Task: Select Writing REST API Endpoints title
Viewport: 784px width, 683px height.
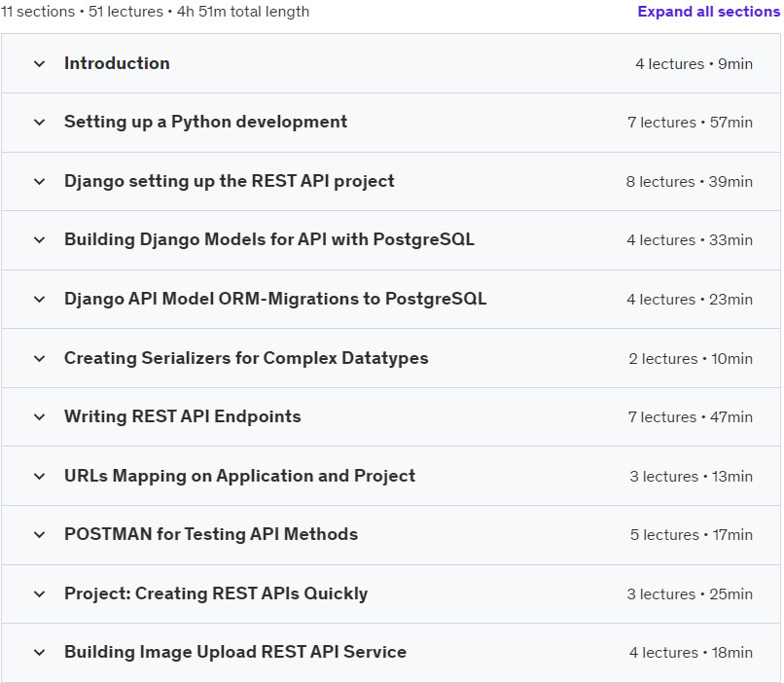Action: pos(183,416)
